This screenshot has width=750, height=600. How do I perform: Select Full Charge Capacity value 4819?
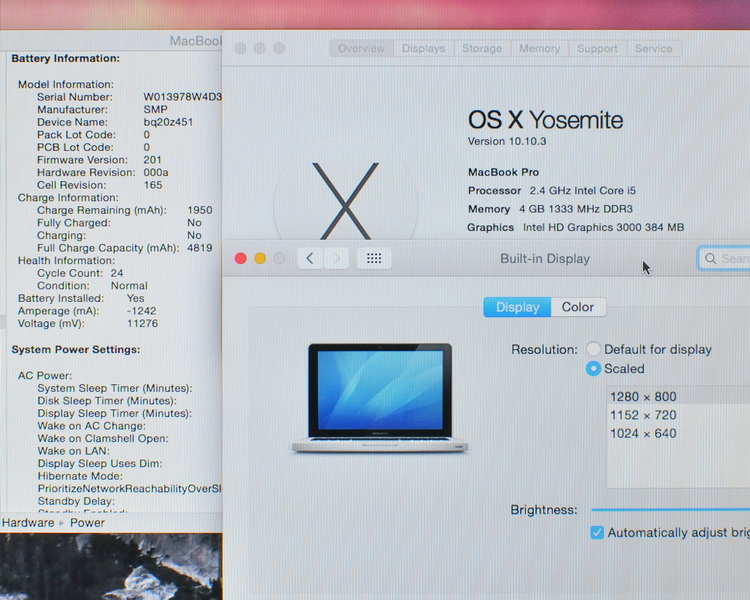(199, 248)
